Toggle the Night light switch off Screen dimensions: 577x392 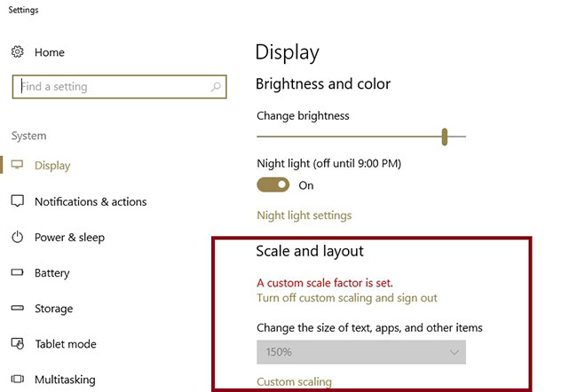point(273,185)
